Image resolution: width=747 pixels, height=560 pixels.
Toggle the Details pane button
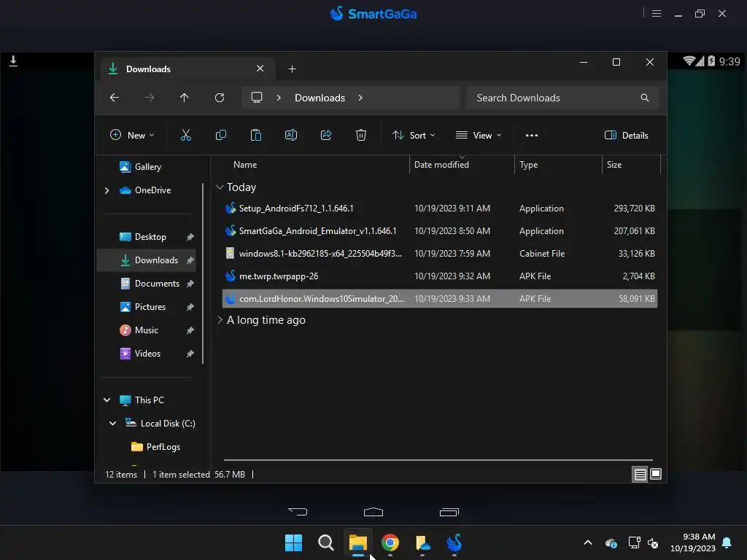tap(626, 135)
